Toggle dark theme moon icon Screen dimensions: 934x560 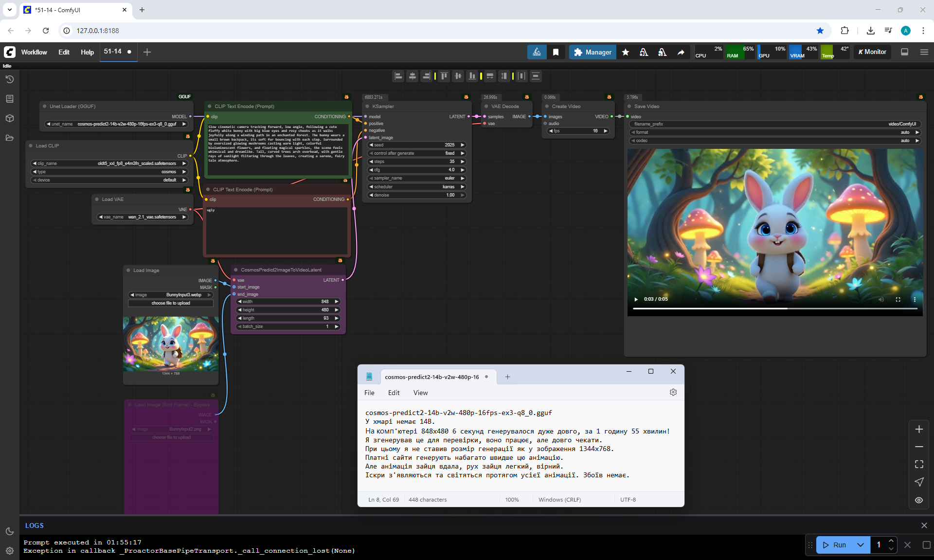pyautogui.click(x=9, y=531)
